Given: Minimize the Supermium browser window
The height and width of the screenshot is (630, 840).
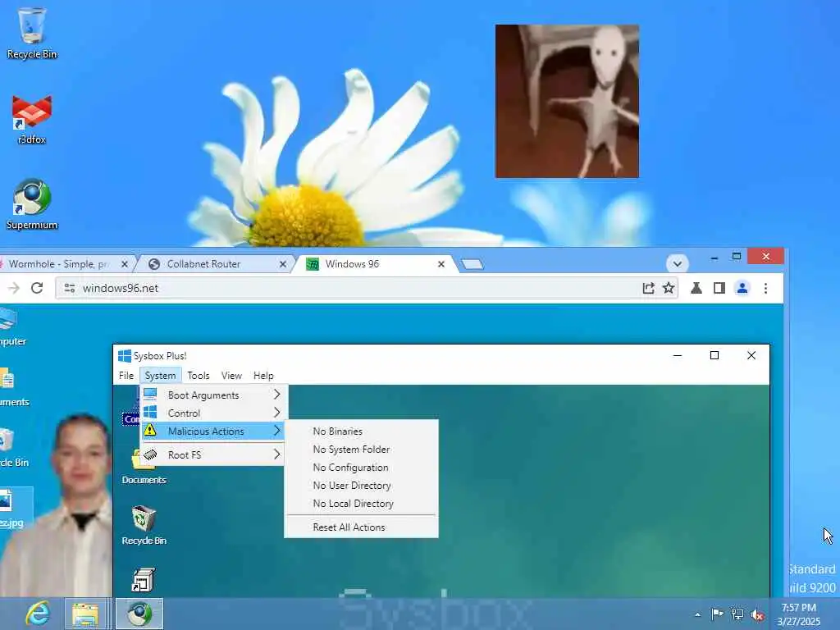Looking at the screenshot, I should tap(714, 258).
